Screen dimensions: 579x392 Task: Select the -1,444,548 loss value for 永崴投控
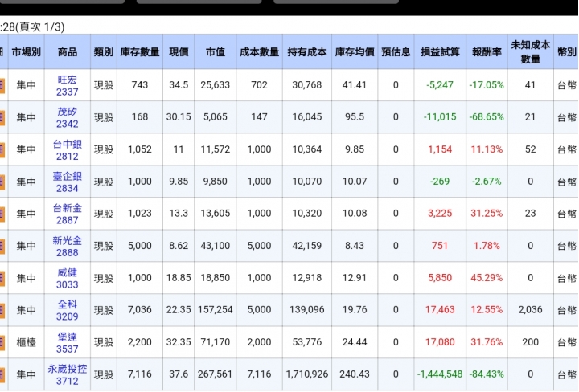click(x=440, y=374)
